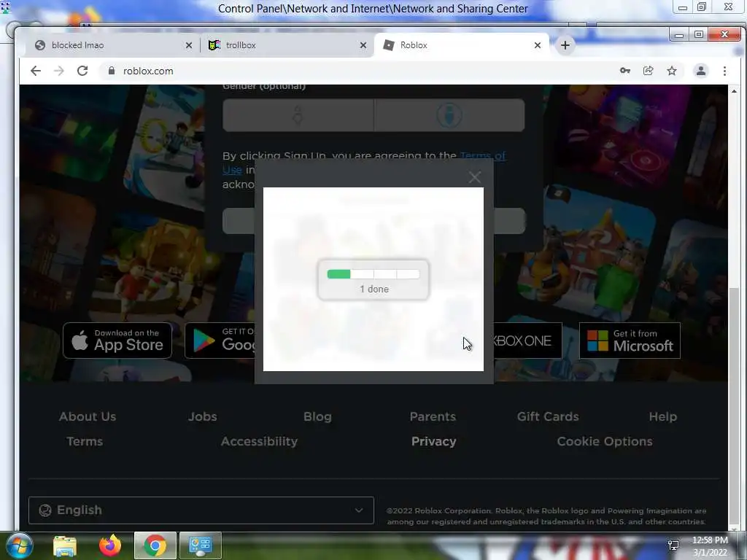Click the share page icon
The height and width of the screenshot is (560, 747).
pyautogui.click(x=649, y=71)
